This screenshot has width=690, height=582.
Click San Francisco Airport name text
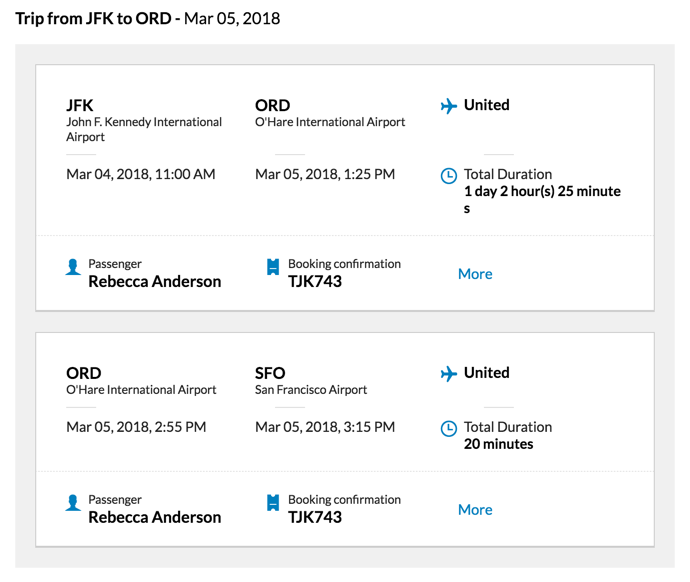point(311,390)
